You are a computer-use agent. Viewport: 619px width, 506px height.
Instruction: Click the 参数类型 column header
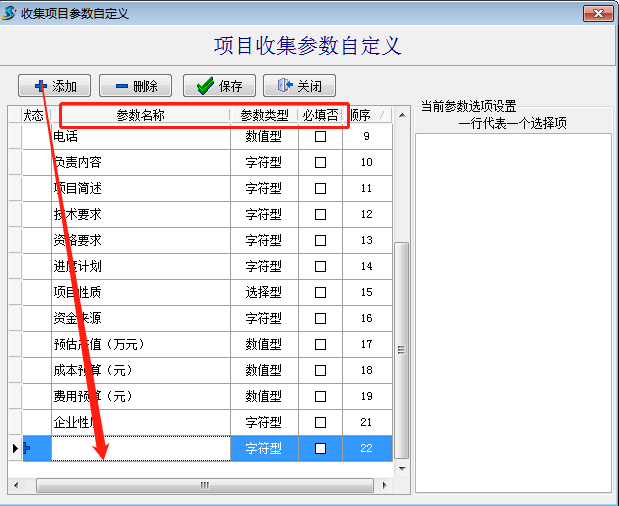[x=264, y=115]
